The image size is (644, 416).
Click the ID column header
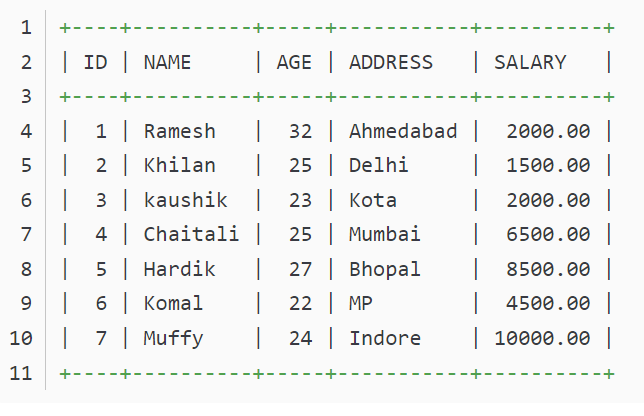tap(95, 62)
